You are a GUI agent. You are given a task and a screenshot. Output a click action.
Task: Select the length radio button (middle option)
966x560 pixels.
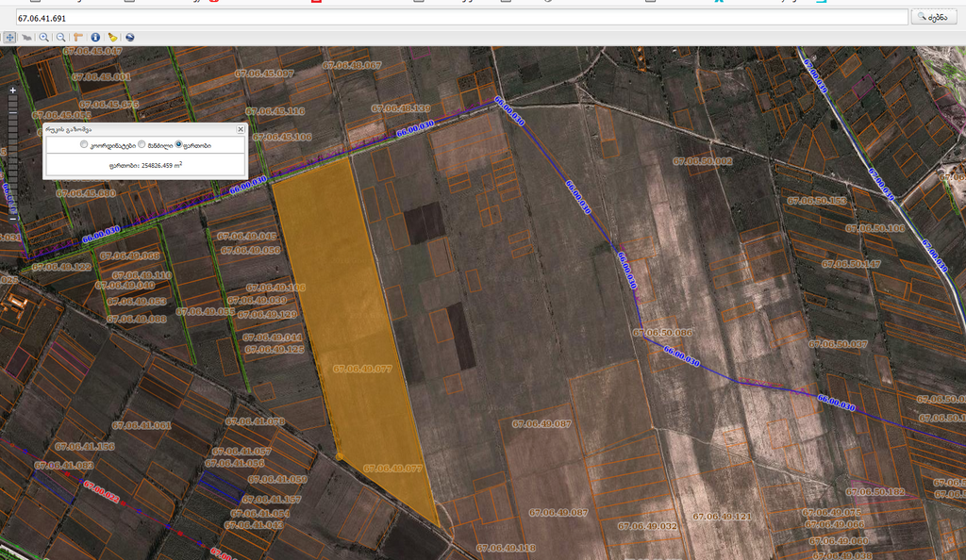pyautogui.click(x=142, y=145)
